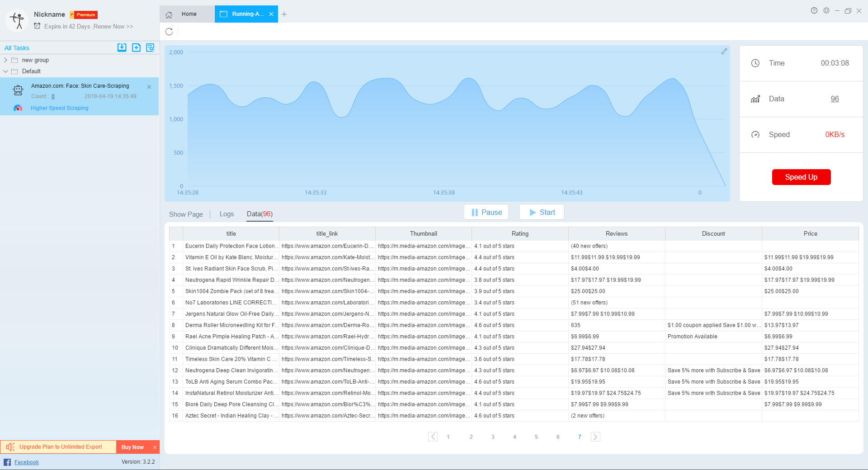
Task: Select current page 7
Action: [580, 437]
